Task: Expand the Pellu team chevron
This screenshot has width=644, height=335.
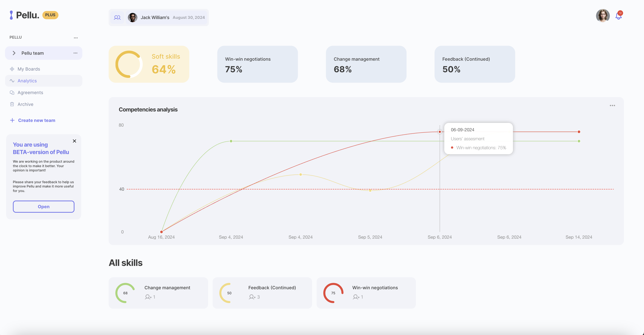Action: pos(14,53)
